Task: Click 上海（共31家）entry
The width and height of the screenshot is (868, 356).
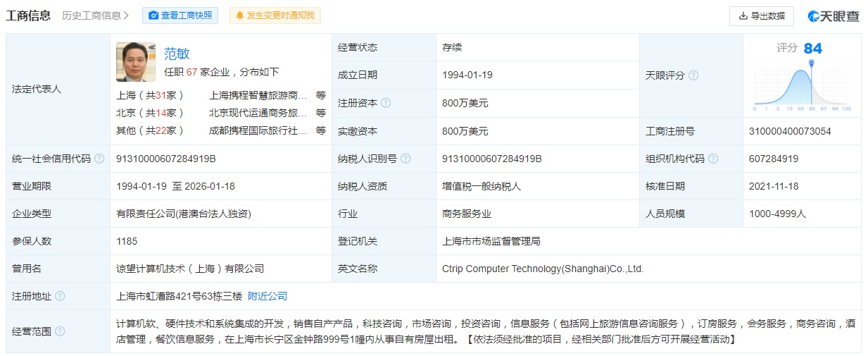Action: (x=151, y=94)
